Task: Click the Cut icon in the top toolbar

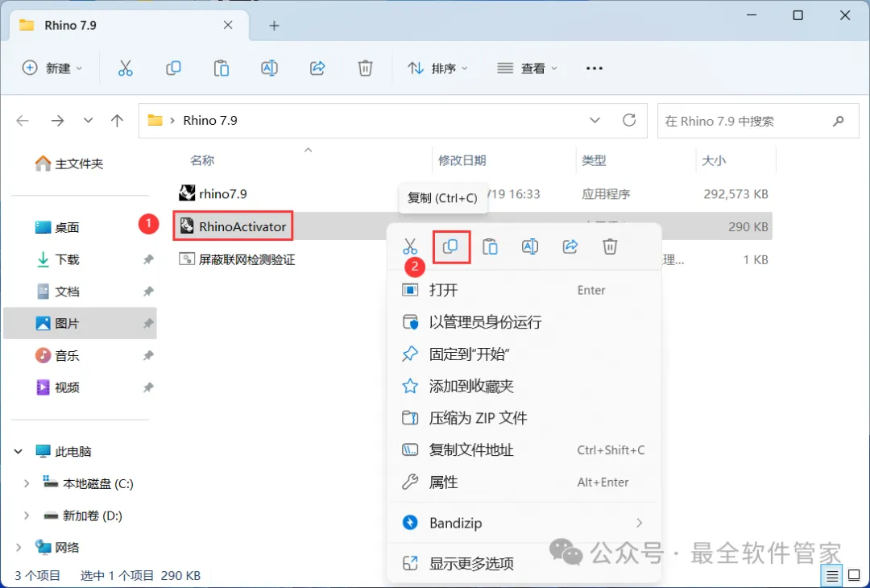Action: 126,68
